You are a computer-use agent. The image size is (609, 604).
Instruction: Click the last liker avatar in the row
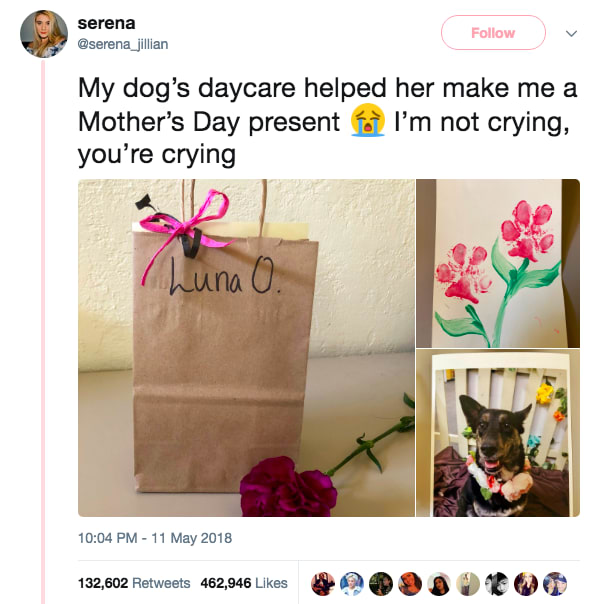(555, 583)
